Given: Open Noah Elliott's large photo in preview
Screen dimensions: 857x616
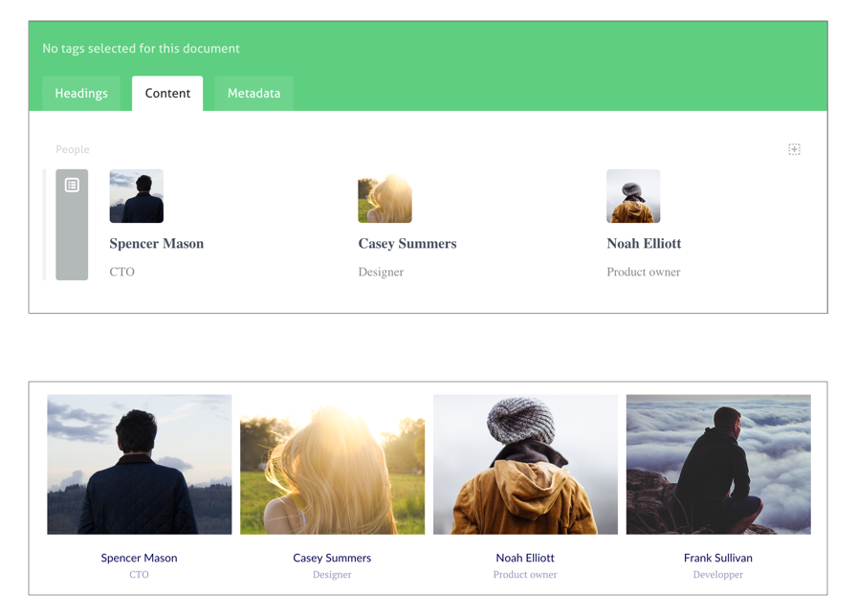Looking at the screenshot, I should coord(525,464).
